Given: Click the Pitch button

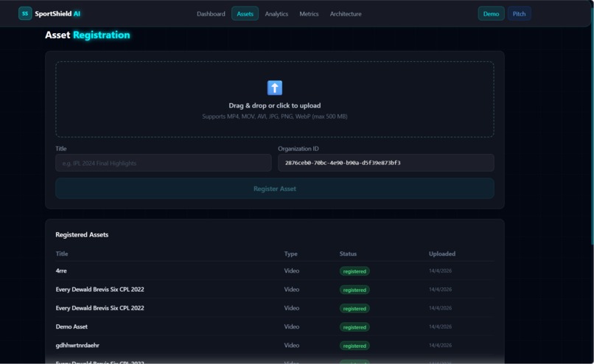Looking at the screenshot, I should [x=519, y=14].
